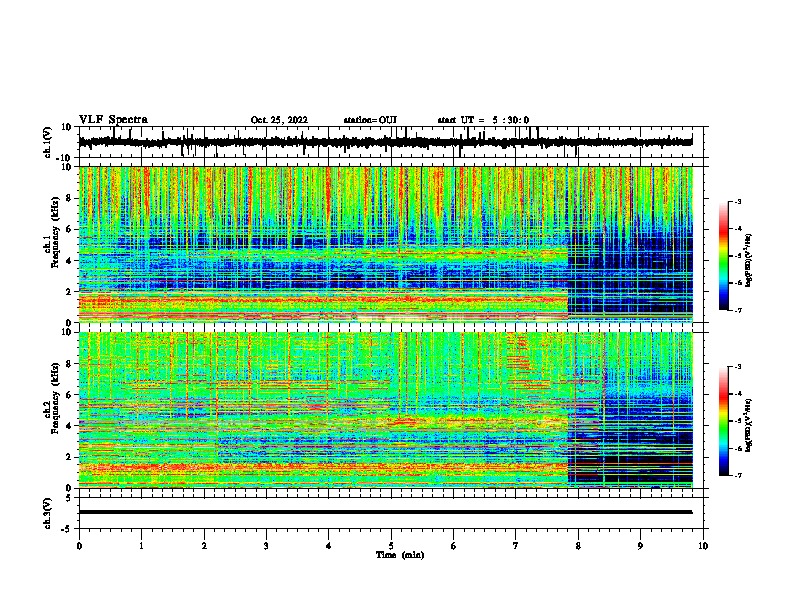Click the ch.2 color scale bar
The image size is (792, 612).
click(x=723, y=421)
